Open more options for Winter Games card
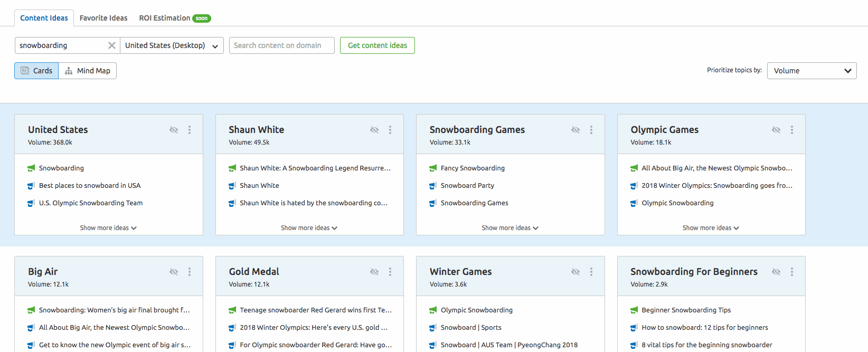This screenshot has width=868, height=352. [591, 272]
